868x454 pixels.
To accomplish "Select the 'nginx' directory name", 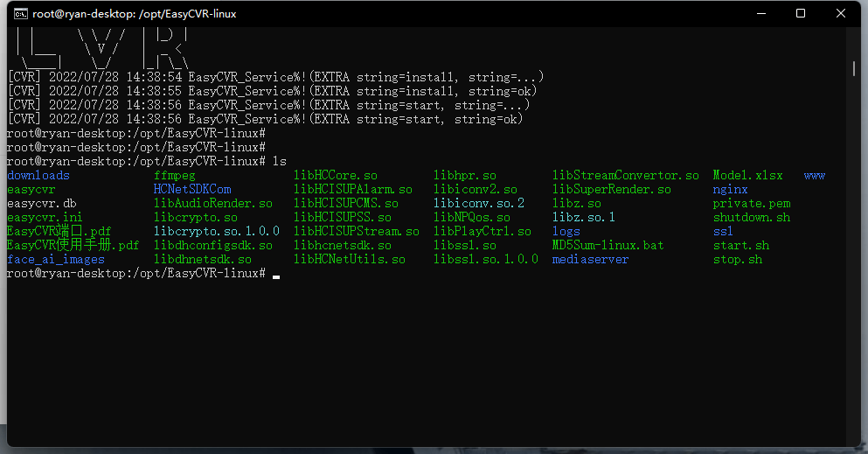I will (730, 189).
